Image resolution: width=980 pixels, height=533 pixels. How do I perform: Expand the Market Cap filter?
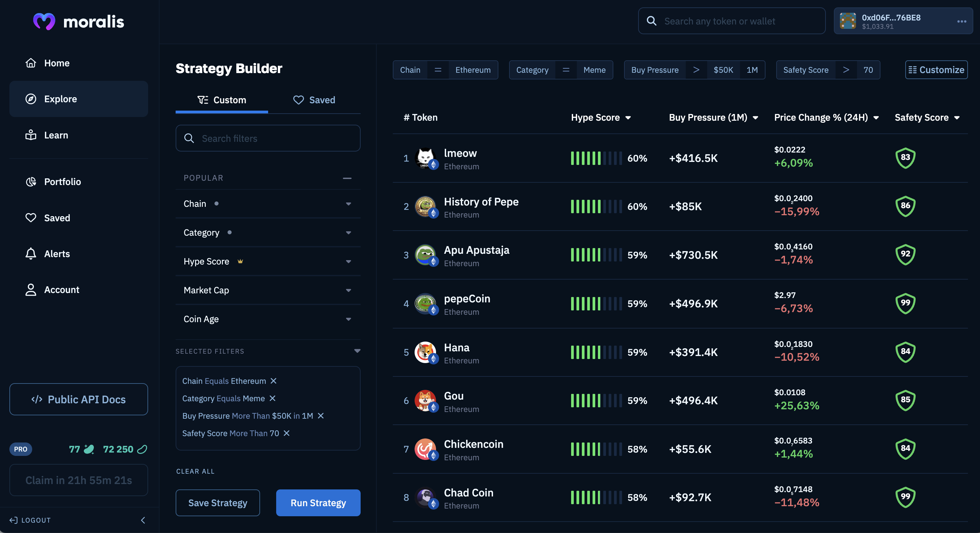tap(268, 290)
